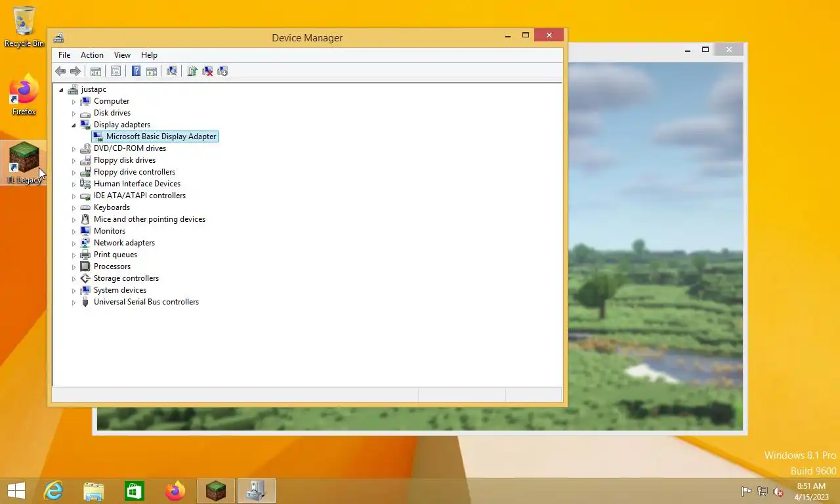The image size is (840, 504).
Task: Toggle Show/Hide Console Tree toolbar icon
Action: tap(96, 71)
